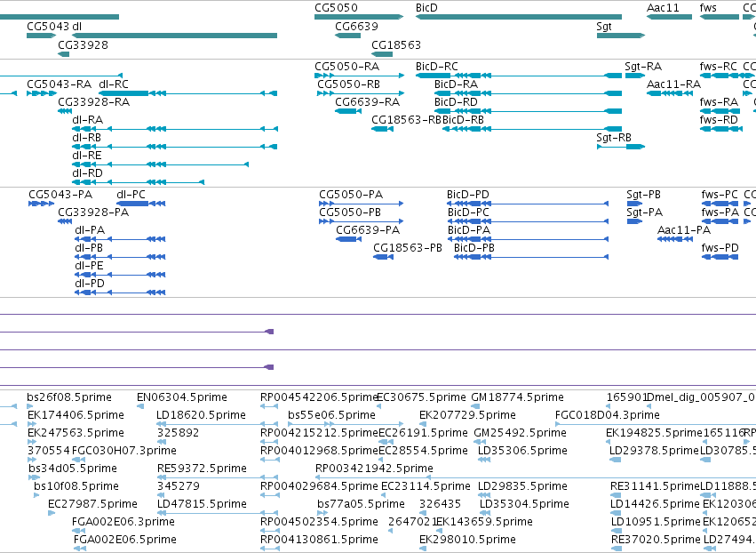Select the CG5050-RB transcript label
Screen dimensions: 756x553
point(348,84)
